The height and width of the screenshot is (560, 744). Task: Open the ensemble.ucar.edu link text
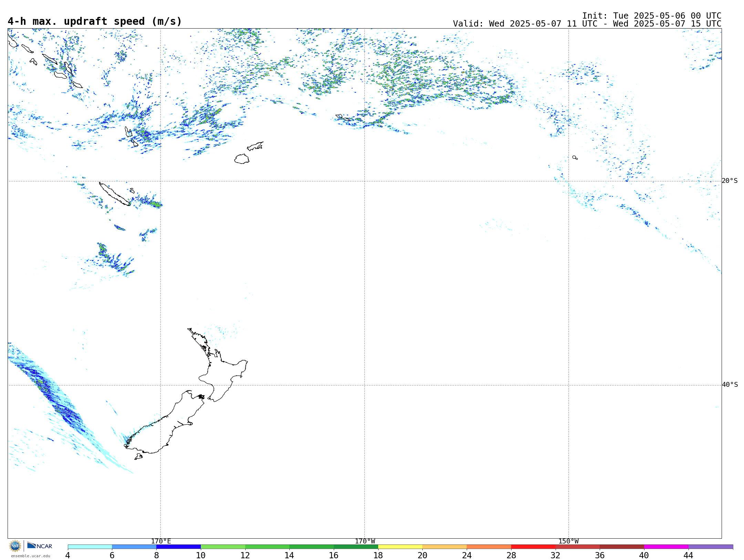[31, 556]
